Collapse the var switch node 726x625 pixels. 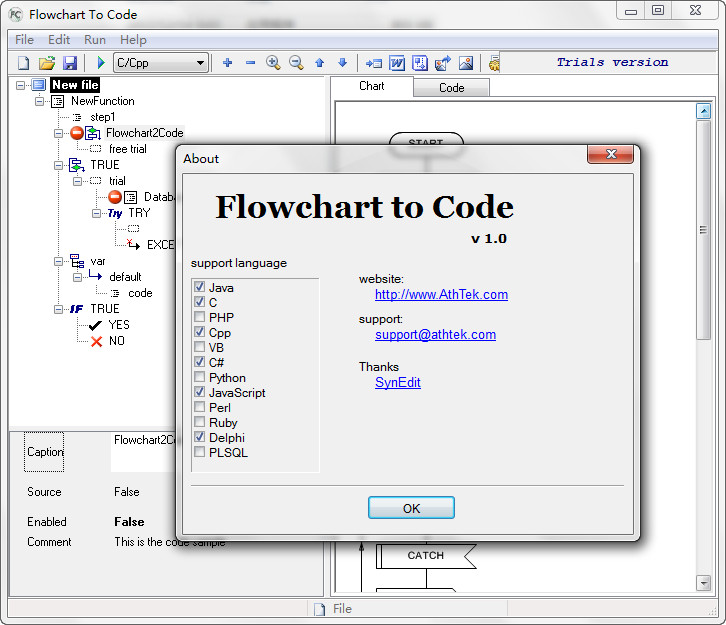58,262
